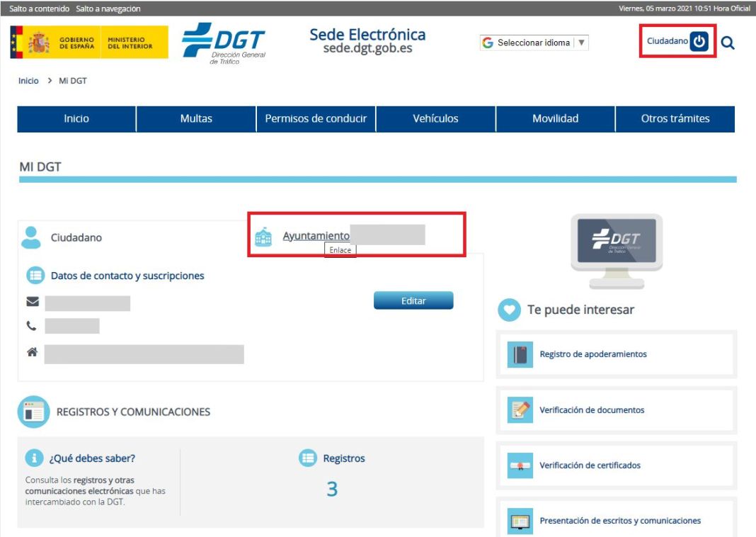Click the Ayuntamiento building icon
Image resolution: width=756 pixels, height=537 pixels.
[263, 237]
